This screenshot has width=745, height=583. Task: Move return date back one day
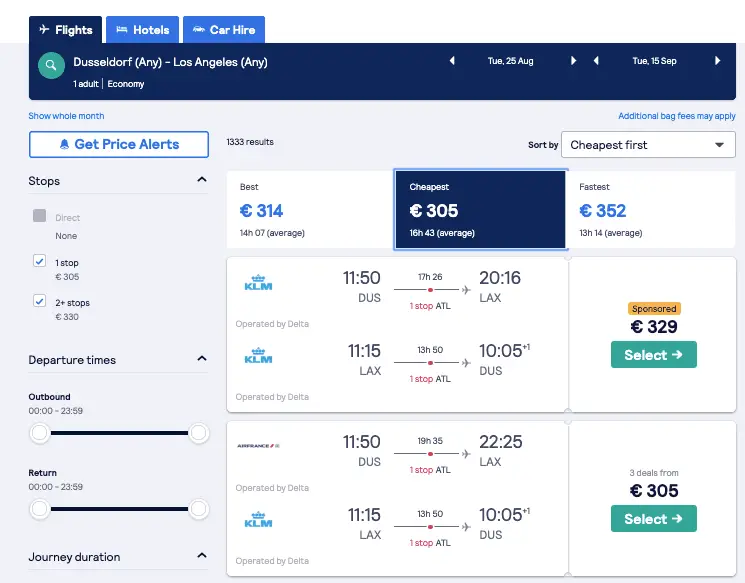click(x=596, y=61)
